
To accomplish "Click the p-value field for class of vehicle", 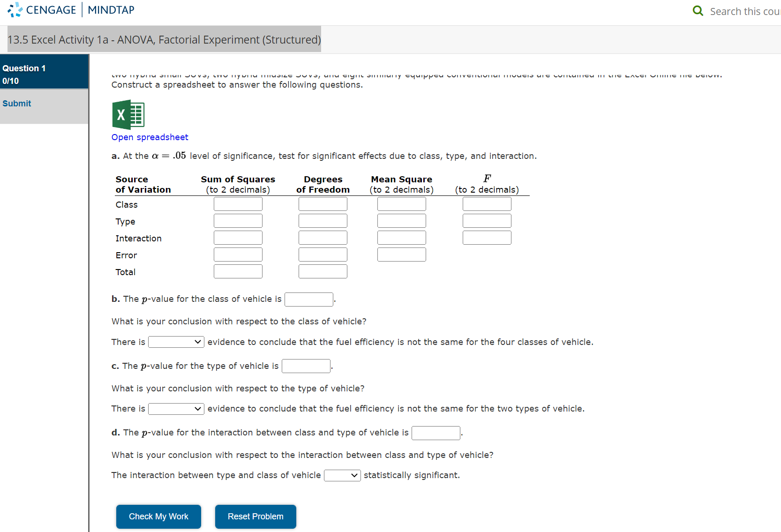I will (308, 299).
